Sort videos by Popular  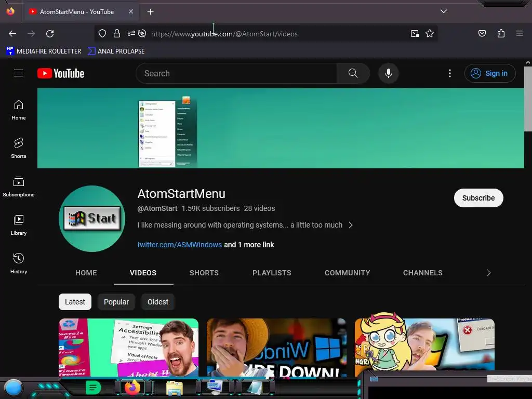pyautogui.click(x=116, y=302)
